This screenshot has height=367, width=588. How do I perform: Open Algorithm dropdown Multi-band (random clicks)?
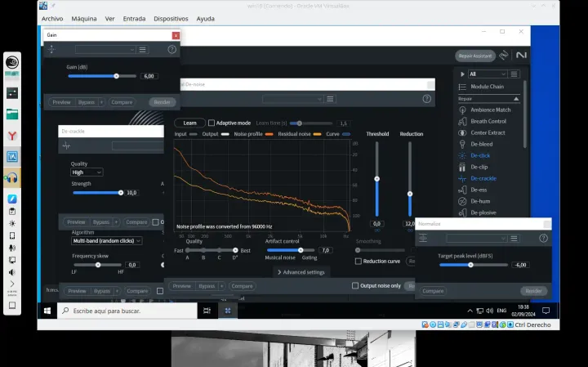106,241
